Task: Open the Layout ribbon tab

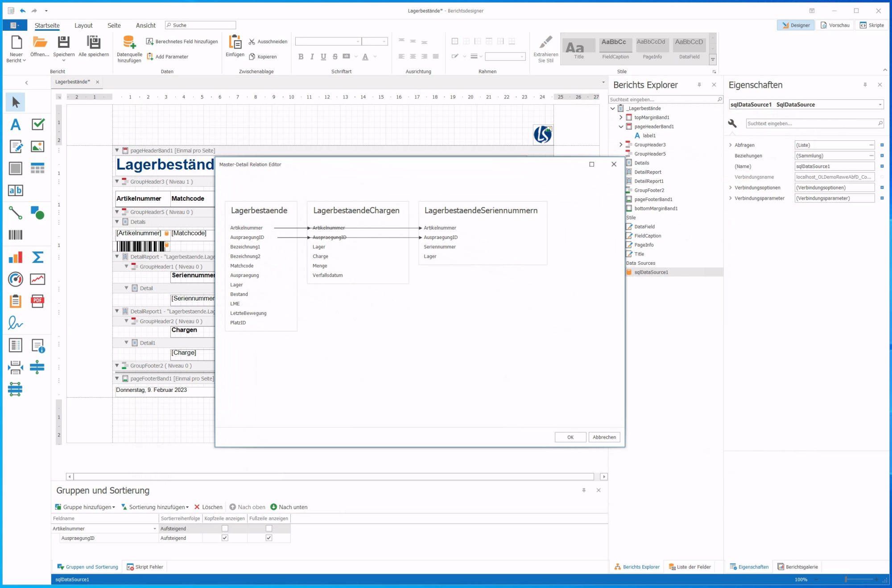Action: click(83, 25)
